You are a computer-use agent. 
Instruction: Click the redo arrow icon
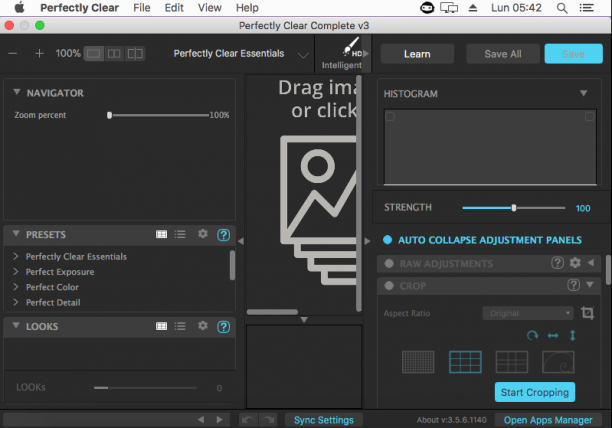[x=268, y=420]
